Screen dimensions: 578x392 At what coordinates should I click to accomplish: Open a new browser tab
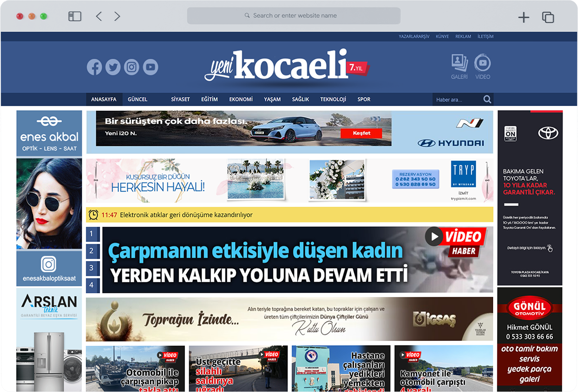524,18
